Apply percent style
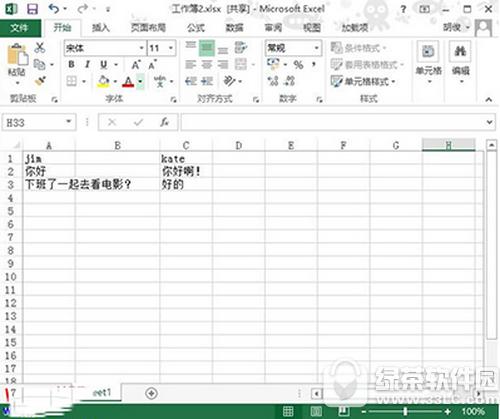 tap(298, 64)
